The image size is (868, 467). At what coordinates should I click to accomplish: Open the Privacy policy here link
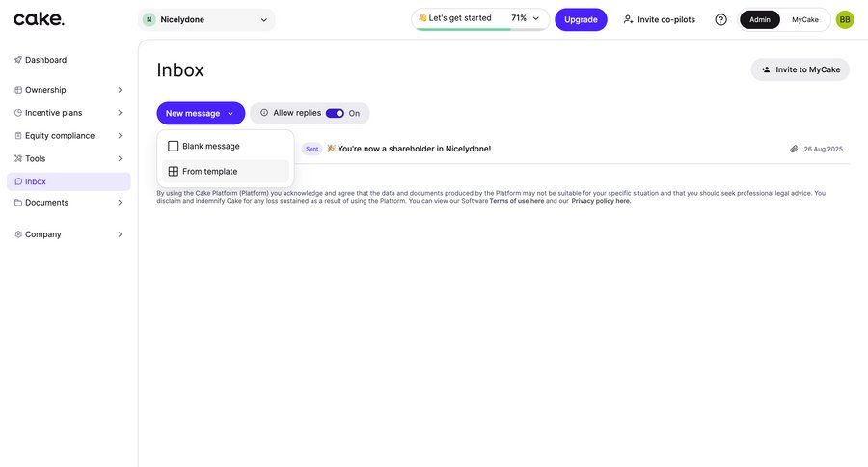tap(601, 201)
